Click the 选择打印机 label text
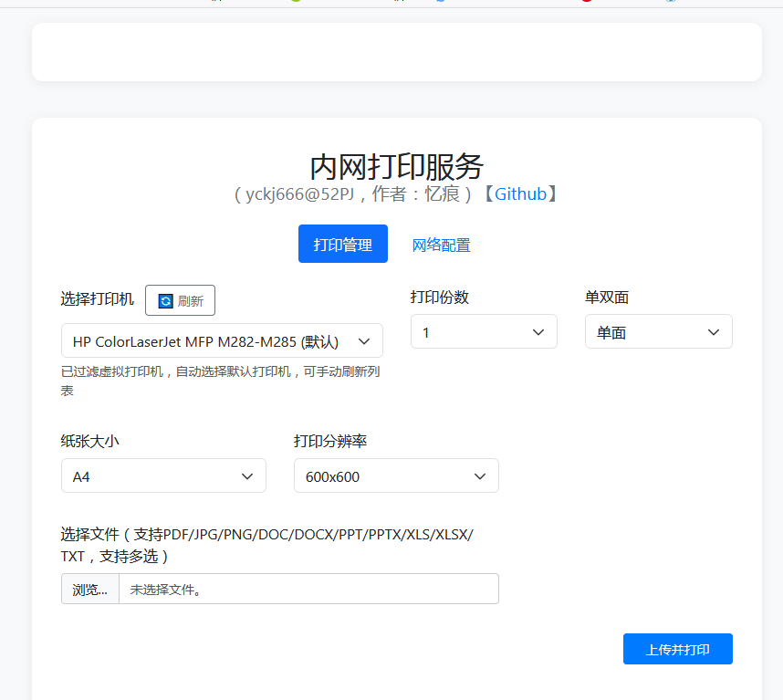783x700 pixels. 98,299
